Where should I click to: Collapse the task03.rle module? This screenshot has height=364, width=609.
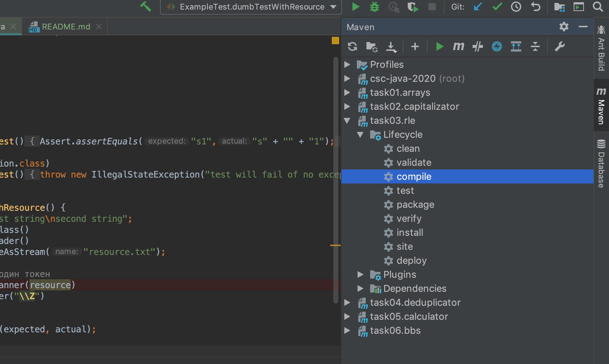pyautogui.click(x=347, y=120)
